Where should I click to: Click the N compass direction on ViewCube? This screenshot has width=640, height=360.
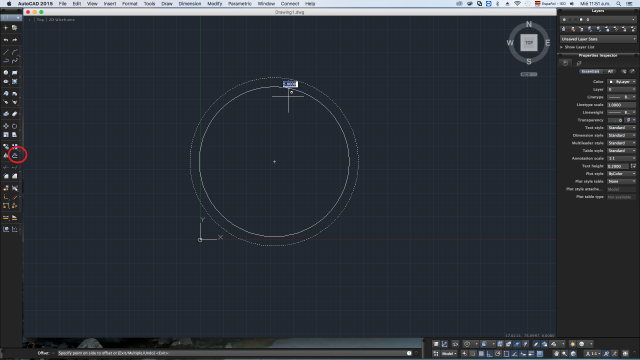[529, 24]
